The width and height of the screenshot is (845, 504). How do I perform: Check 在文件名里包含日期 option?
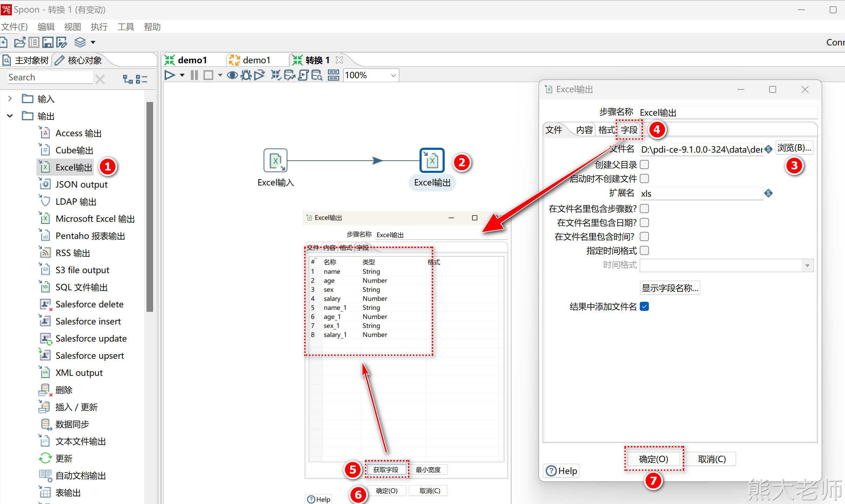(644, 222)
